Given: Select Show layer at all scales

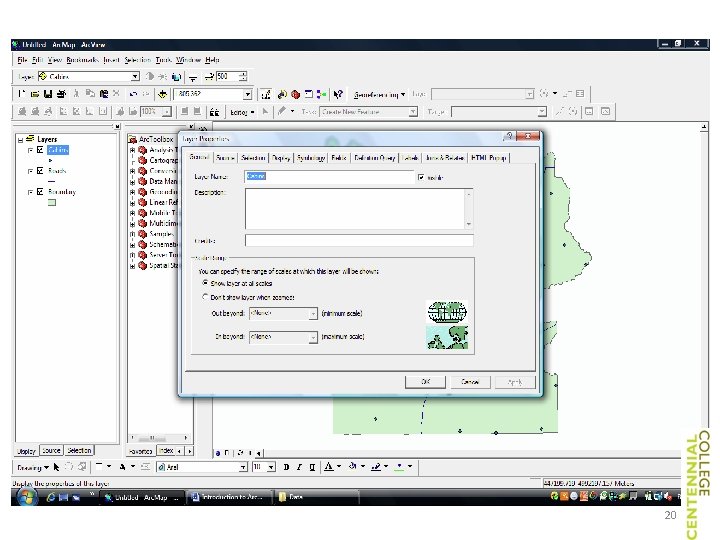Looking at the screenshot, I should (205, 283).
